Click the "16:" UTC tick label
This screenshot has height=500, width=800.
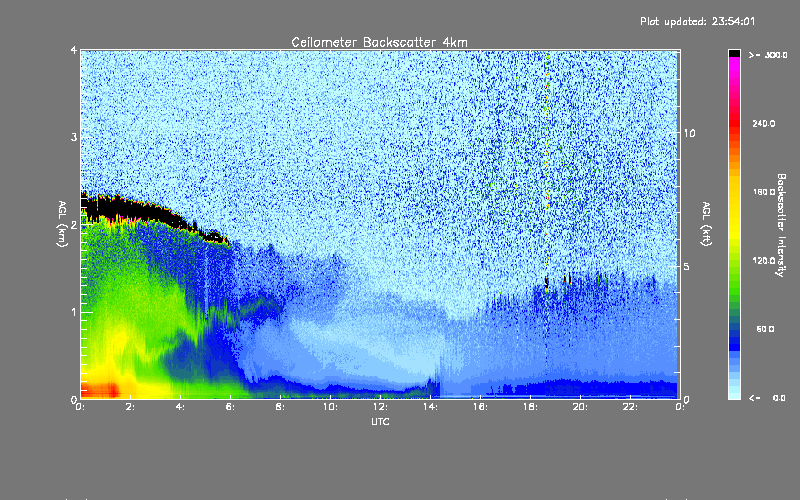pos(480,407)
